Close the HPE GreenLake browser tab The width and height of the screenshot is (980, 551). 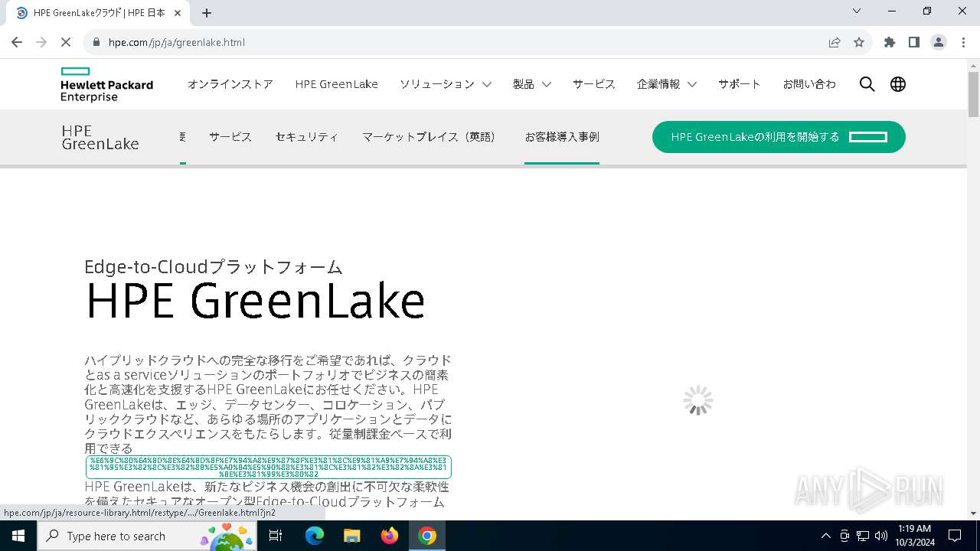(x=178, y=13)
